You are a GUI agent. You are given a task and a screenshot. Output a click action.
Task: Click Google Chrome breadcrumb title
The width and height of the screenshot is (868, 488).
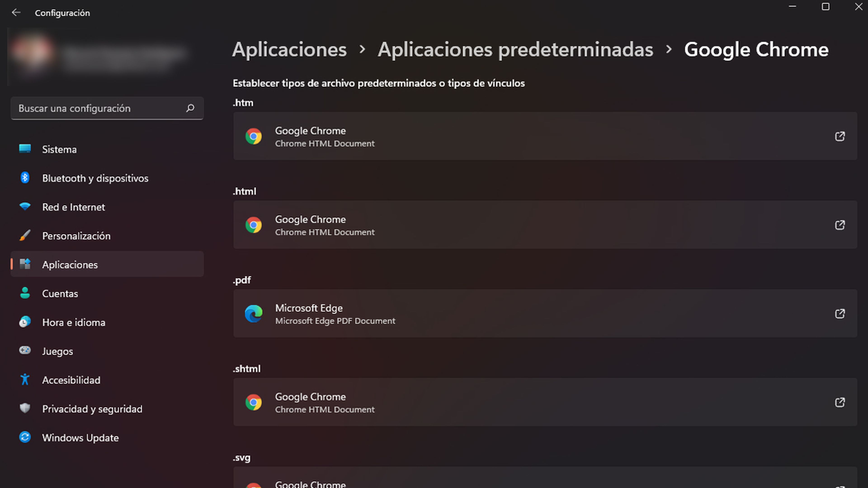pos(756,49)
